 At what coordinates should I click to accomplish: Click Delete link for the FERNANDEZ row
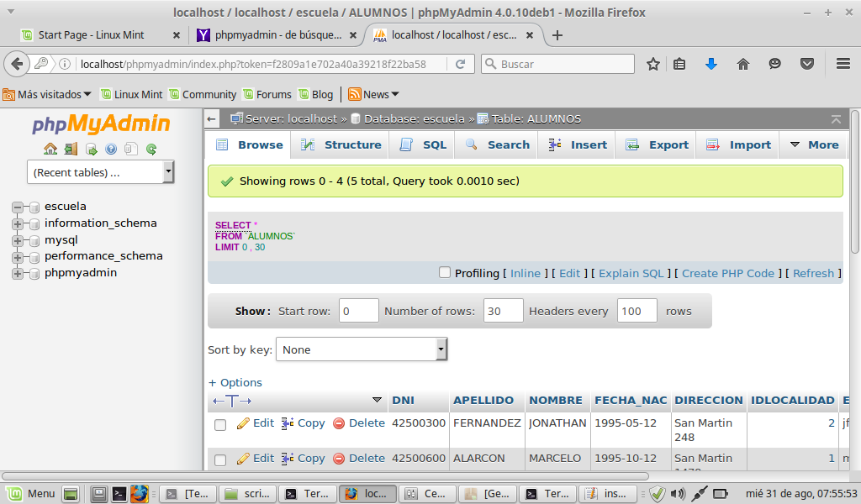click(x=359, y=423)
